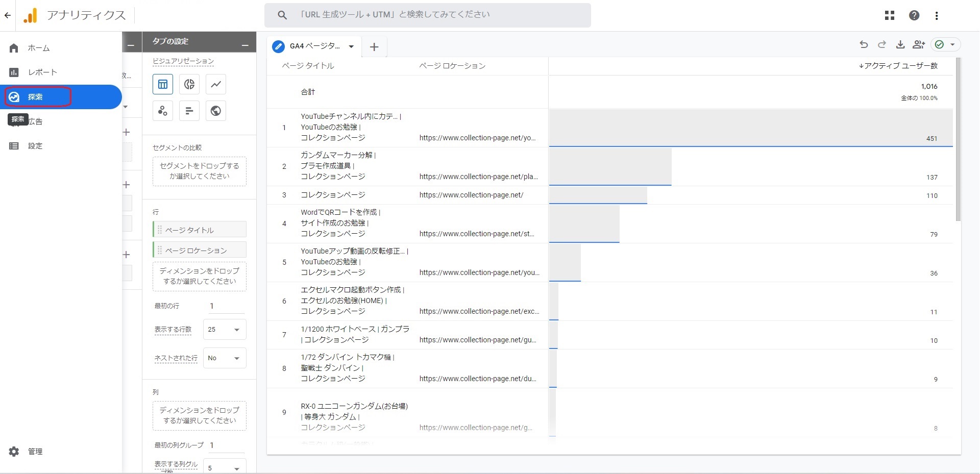The image size is (980, 474).
Task: Select the table visualization icon
Action: pyautogui.click(x=163, y=84)
